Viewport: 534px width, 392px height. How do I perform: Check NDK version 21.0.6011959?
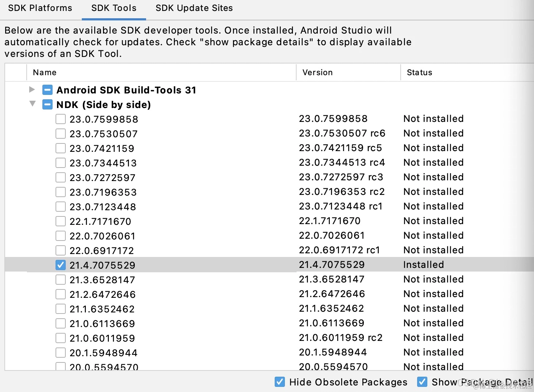point(61,338)
